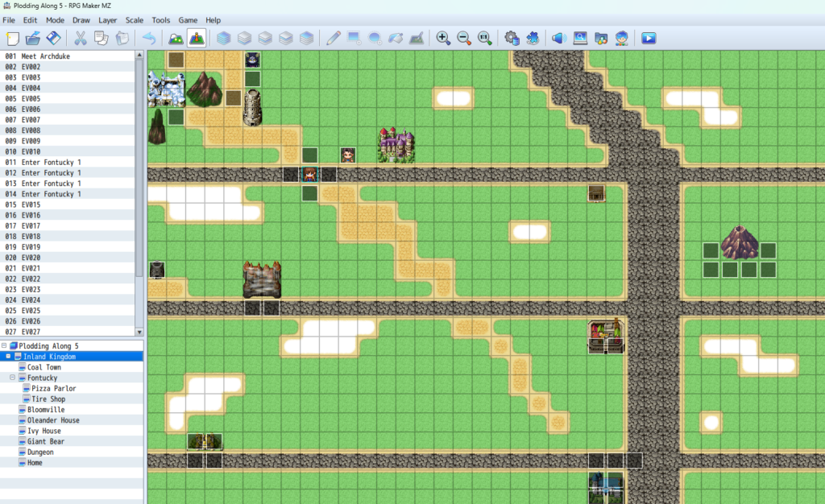The image size is (825, 504).
Task: Click the volcano mountain on the map
Action: (740, 242)
